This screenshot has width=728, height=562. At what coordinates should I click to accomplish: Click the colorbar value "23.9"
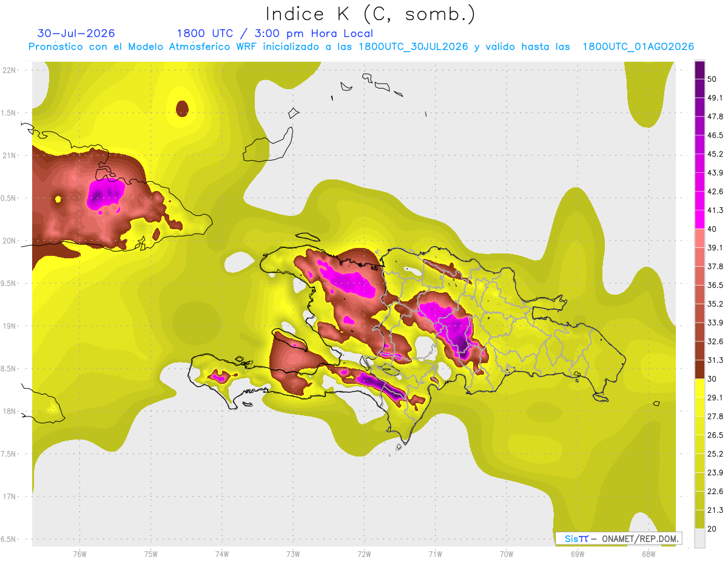point(715,473)
